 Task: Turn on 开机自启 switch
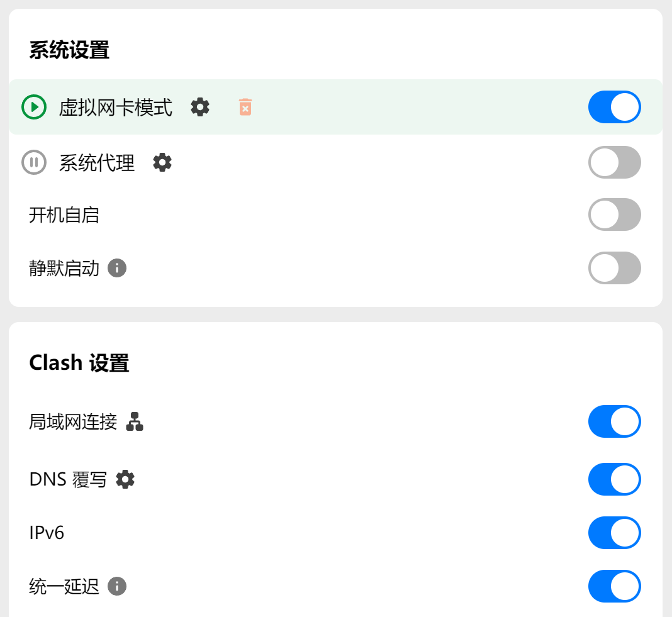[614, 215]
